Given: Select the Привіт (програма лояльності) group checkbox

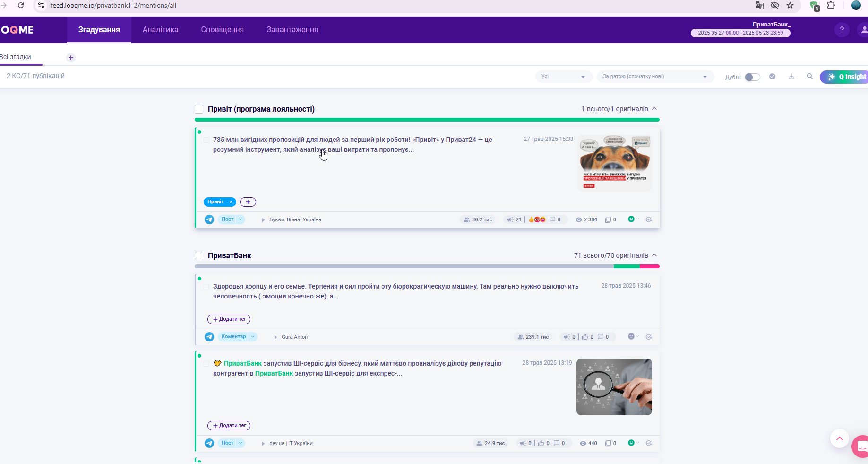Looking at the screenshot, I should point(199,109).
